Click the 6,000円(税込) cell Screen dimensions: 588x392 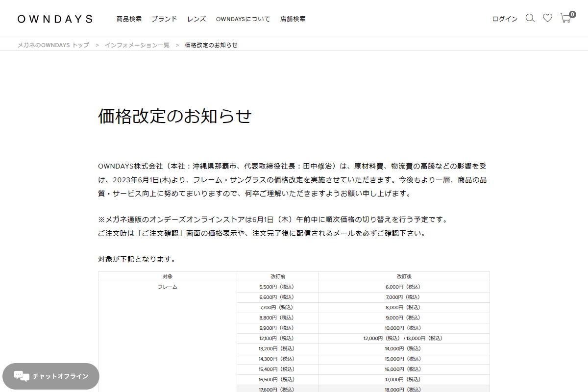pos(404,287)
